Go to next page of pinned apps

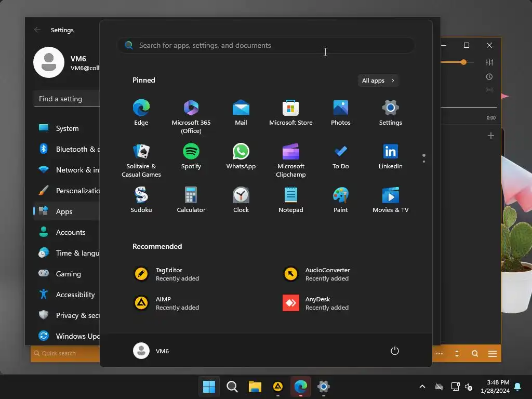click(424, 162)
